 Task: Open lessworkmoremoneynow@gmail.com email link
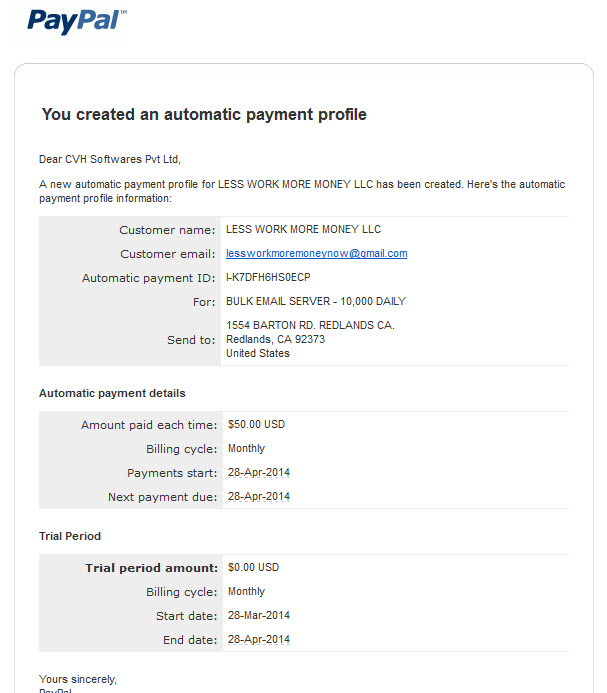[317, 253]
